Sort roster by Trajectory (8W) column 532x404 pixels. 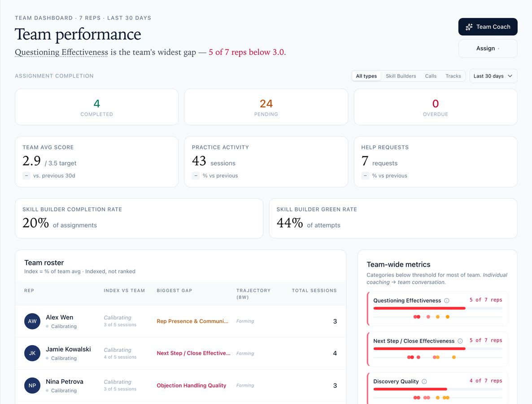click(253, 294)
